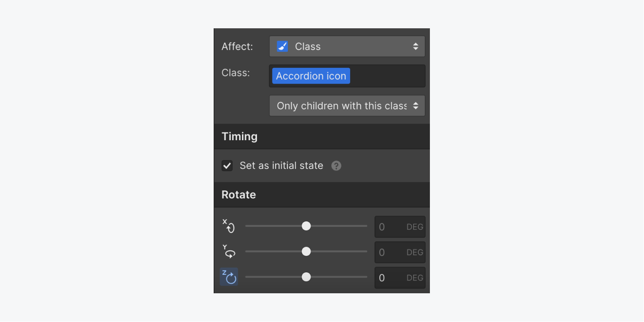
Task: Click the X rotation degree field
Action: tap(400, 227)
